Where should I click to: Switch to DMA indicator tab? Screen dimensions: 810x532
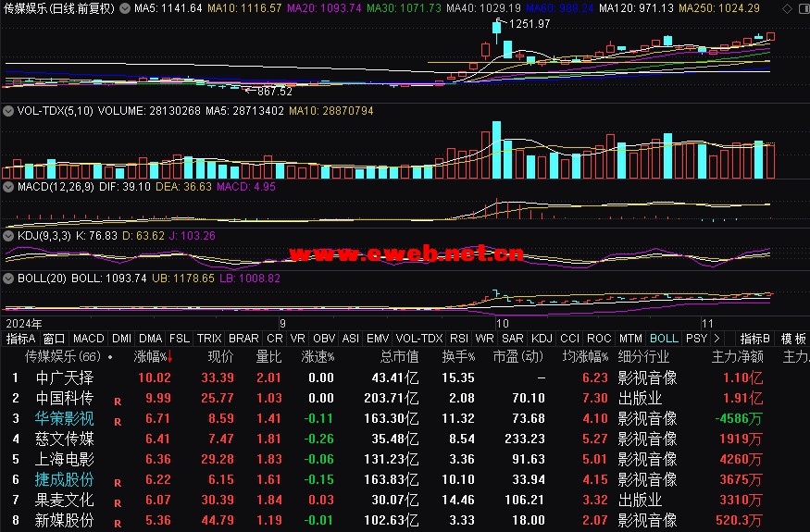150,339
